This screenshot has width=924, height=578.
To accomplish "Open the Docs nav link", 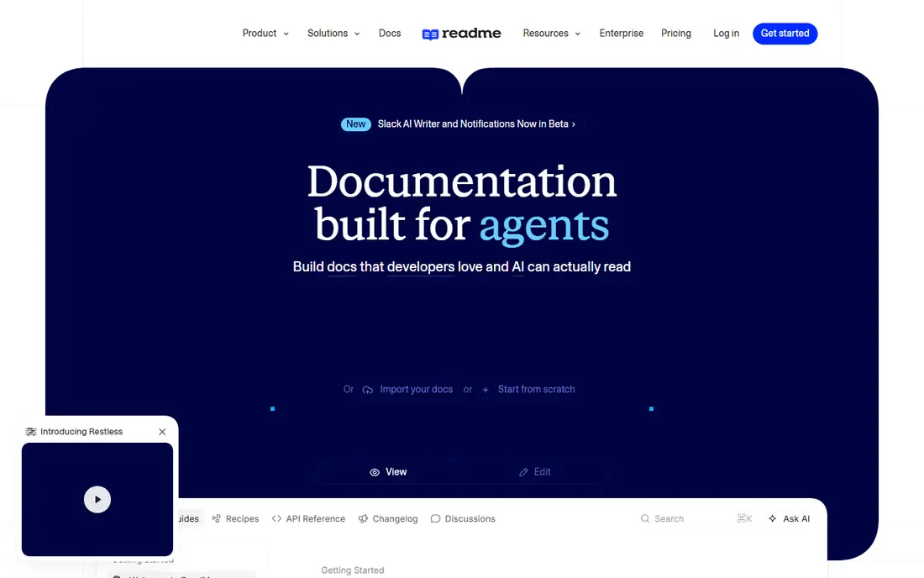I will [390, 34].
